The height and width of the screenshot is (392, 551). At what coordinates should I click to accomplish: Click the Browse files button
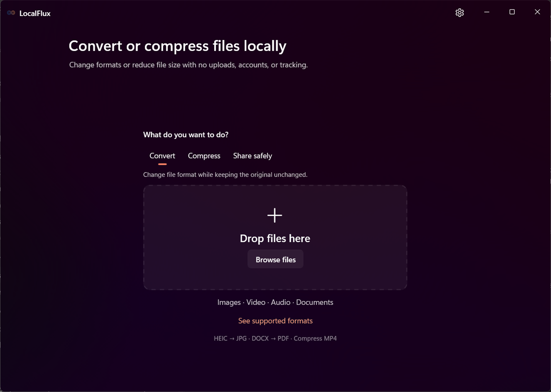coord(275,259)
